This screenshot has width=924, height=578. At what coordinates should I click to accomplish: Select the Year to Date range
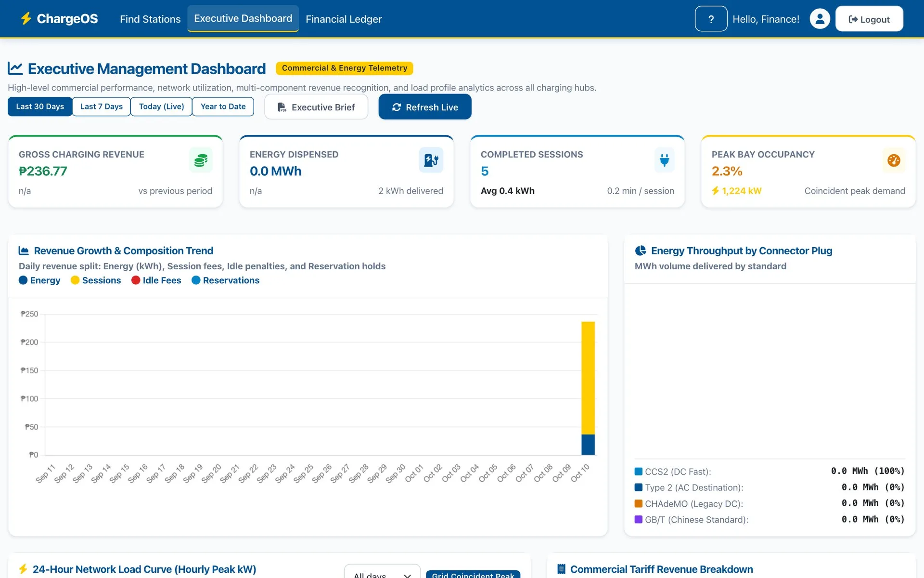point(223,106)
